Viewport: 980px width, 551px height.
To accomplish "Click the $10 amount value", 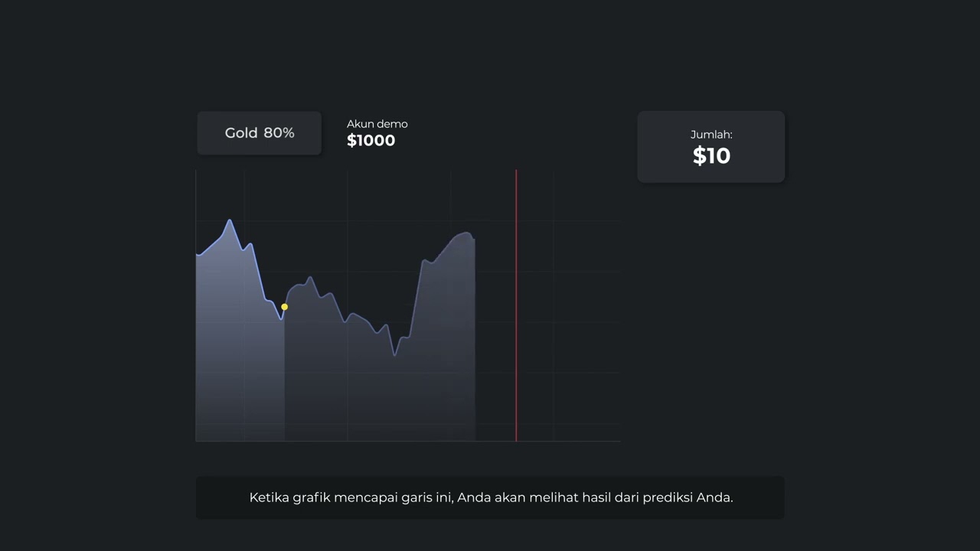I will 711,156.
